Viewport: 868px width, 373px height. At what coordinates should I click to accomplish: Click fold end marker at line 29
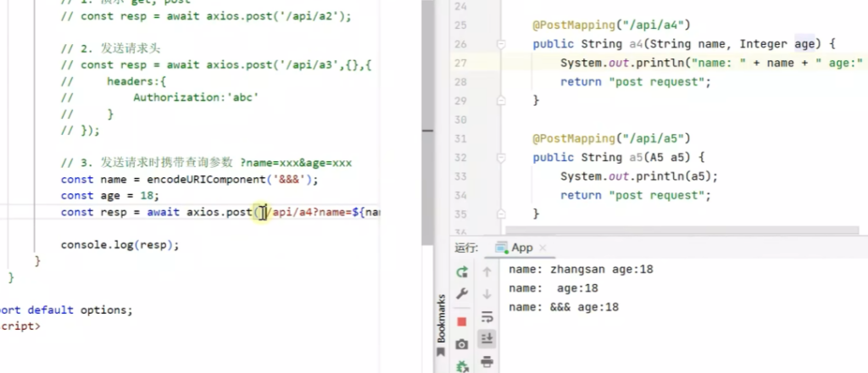click(x=502, y=101)
